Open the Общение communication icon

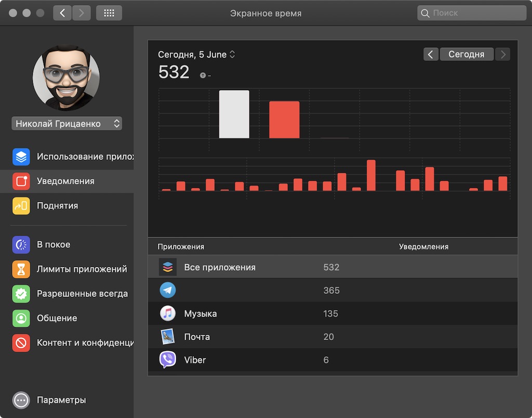pyautogui.click(x=21, y=318)
